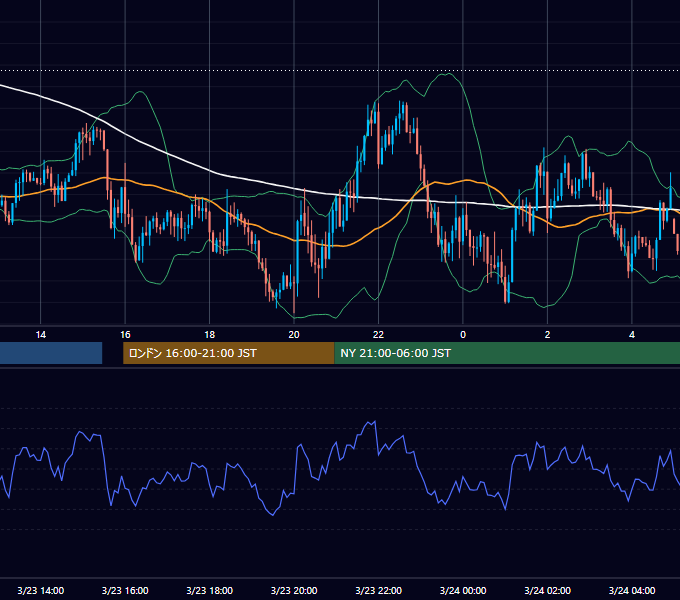Click the NY 21:00-06:00 JST session bar
680x600 pixels.
coord(507,353)
